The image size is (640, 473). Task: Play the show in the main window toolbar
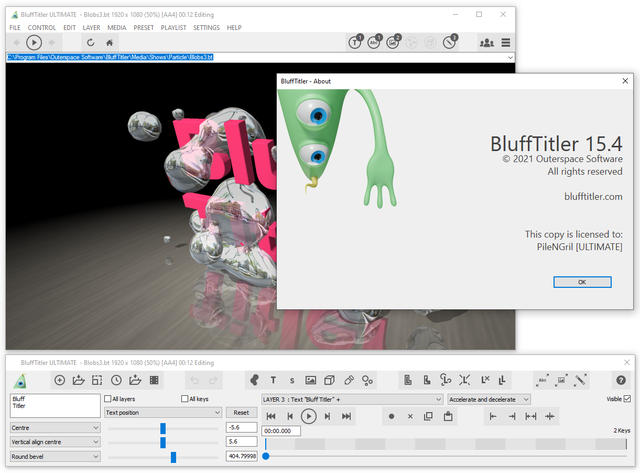[x=34, y=42]
